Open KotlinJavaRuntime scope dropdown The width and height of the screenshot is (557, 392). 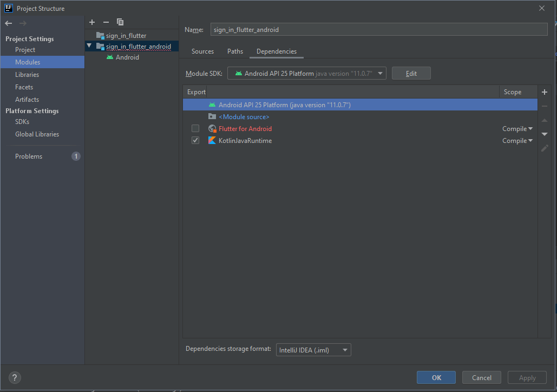pos(517,140)
